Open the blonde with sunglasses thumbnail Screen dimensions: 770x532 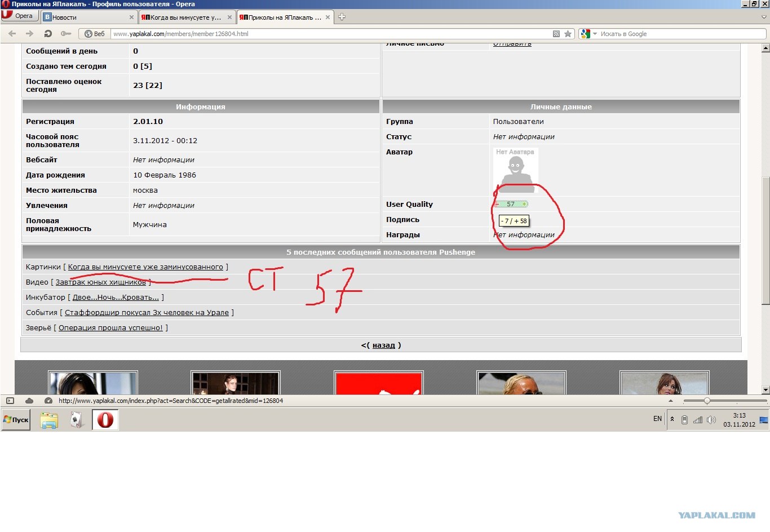(521, 383)
